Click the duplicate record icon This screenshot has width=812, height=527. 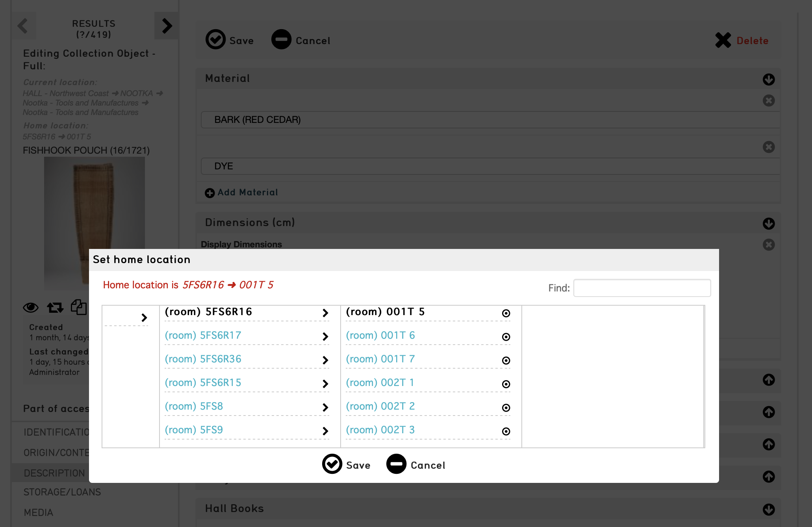[79, 307]
